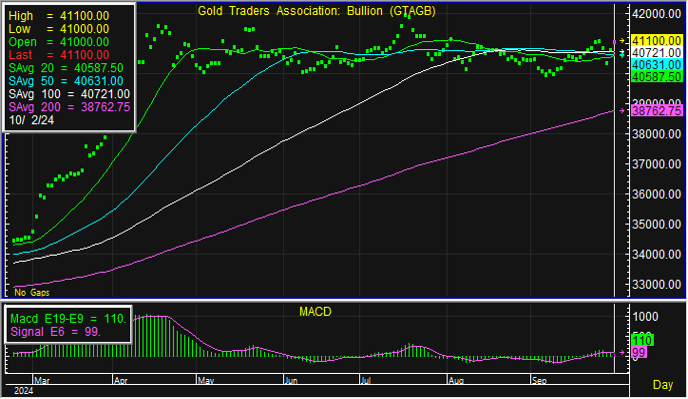Click the 42000.00 price axis label
This screenshot has width=688, height=399.
coord(656,14)
